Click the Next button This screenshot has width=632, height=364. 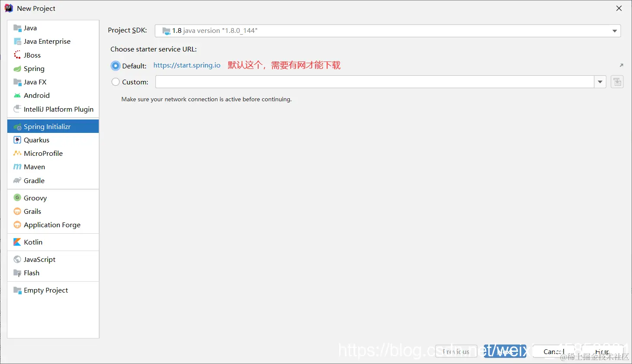(x=505, y=351)
